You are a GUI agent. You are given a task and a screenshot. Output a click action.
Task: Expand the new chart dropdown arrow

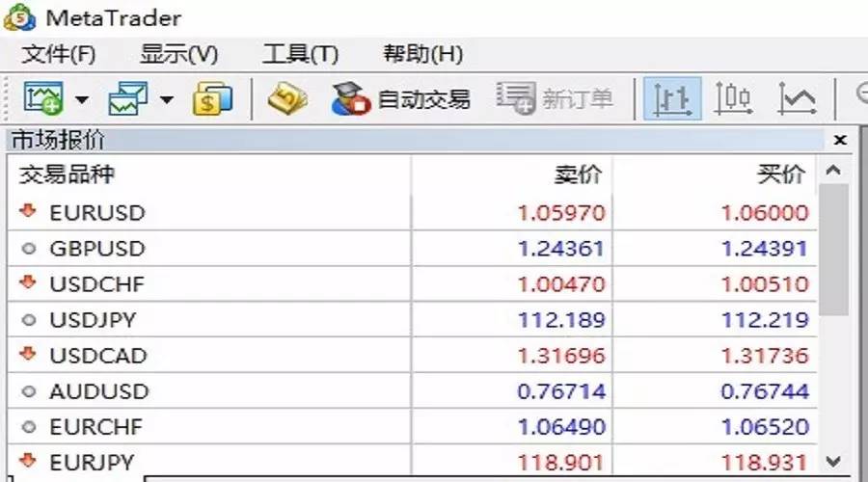pyautogui.click(x=82, y=99)
